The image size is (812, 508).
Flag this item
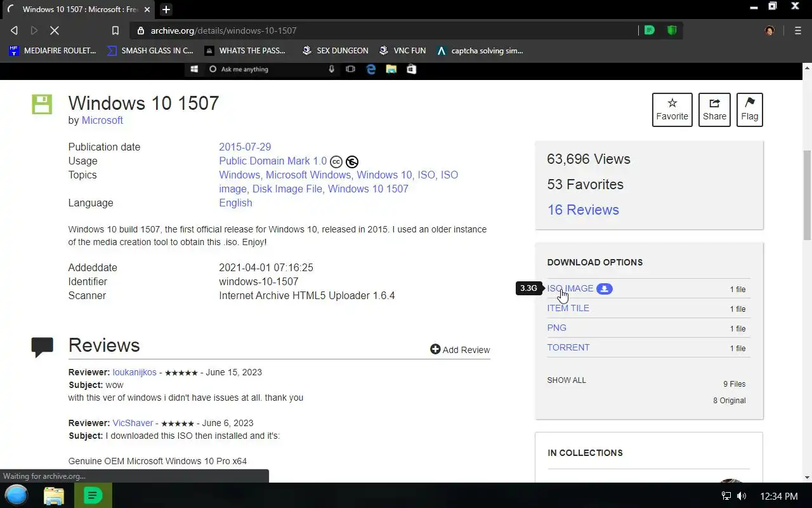(x=749, y=109)
